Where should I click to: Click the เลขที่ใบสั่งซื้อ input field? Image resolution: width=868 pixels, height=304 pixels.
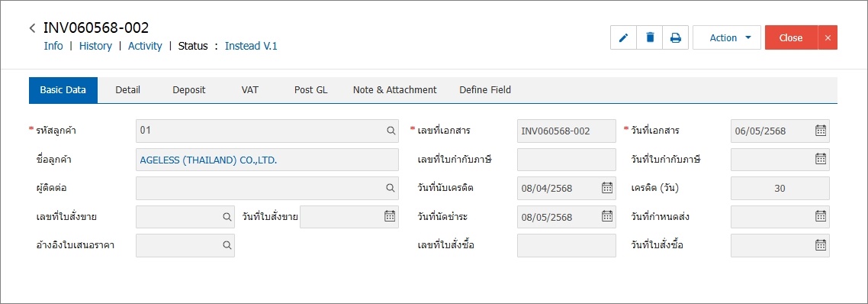[566, 245]
